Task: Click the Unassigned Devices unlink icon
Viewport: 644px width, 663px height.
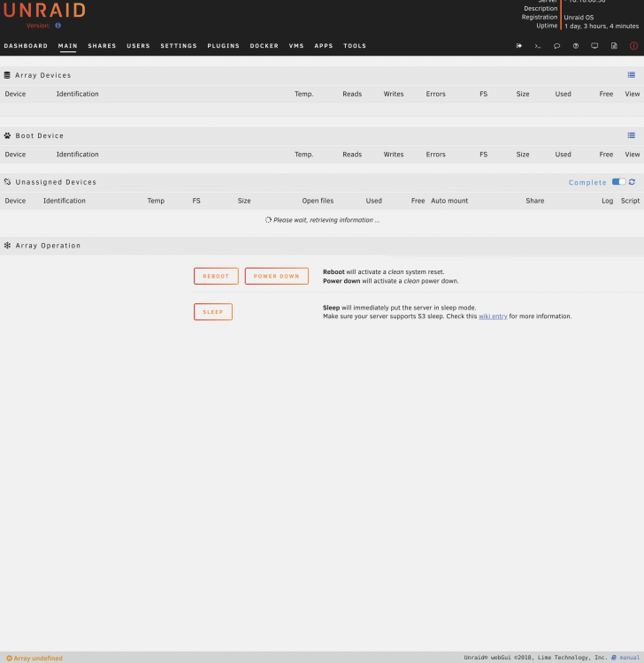Action: pyautogui.click(x=7, y=182)
